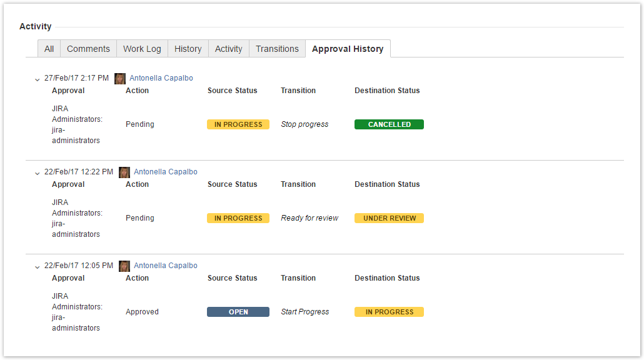
Task: Select the Activity tab
Action: tap(228, 49)
